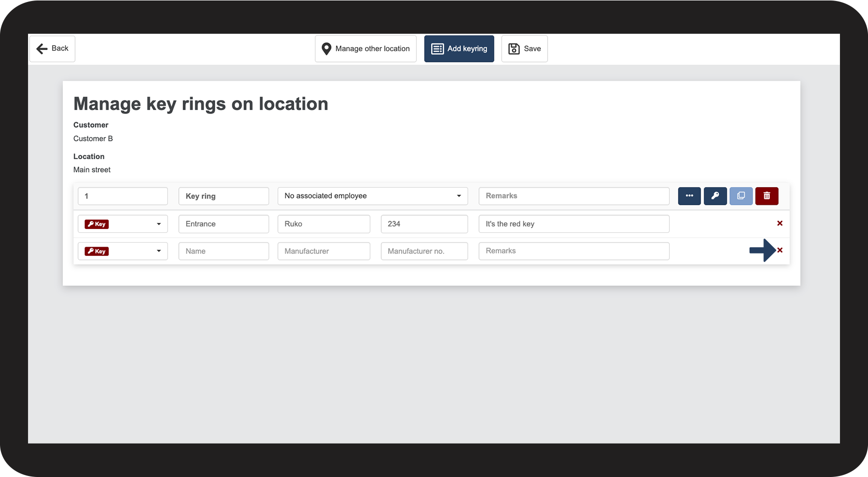This screenshot has width=868, height=477.
Task: Go back using the Back button
Action: (x=53, y=49)
